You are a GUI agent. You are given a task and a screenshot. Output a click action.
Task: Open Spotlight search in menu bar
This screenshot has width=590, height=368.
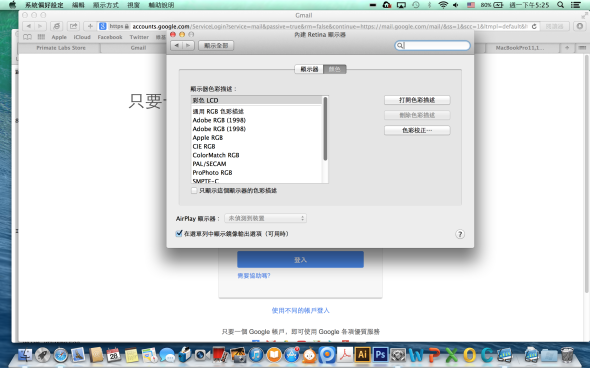click(x=560, y=5)
